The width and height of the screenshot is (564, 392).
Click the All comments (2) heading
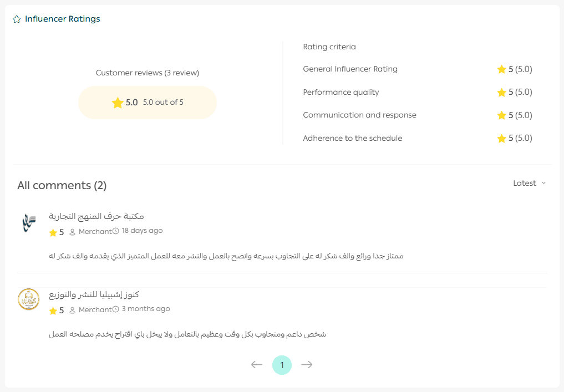coord(62,185)
